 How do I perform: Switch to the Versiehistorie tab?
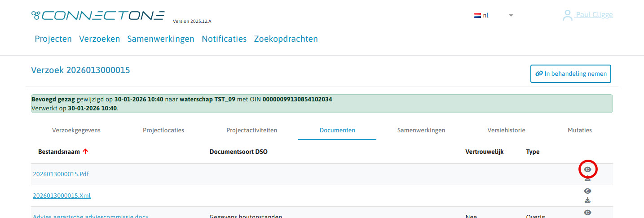click(507, 131)
